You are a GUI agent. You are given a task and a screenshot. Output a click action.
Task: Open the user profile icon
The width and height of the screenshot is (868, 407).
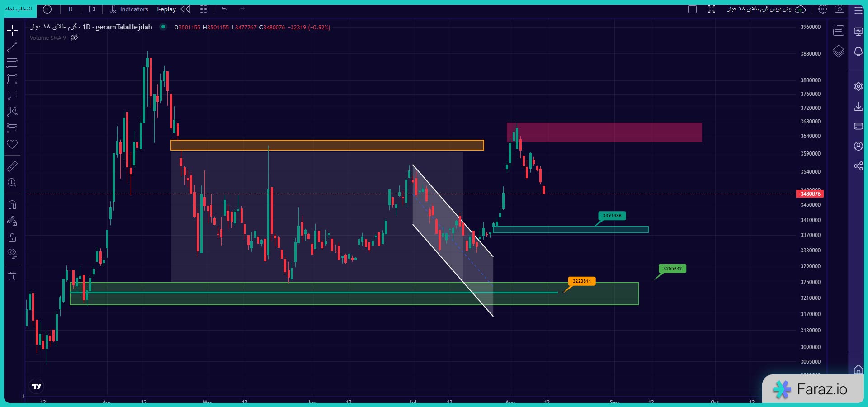(x=858, y=146)
